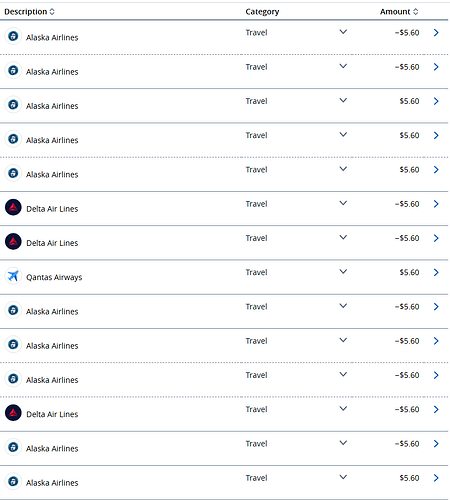Screen dimensions: 450x500
Task: Click the last Delta Air Lines logo
Action: [13, 413]
